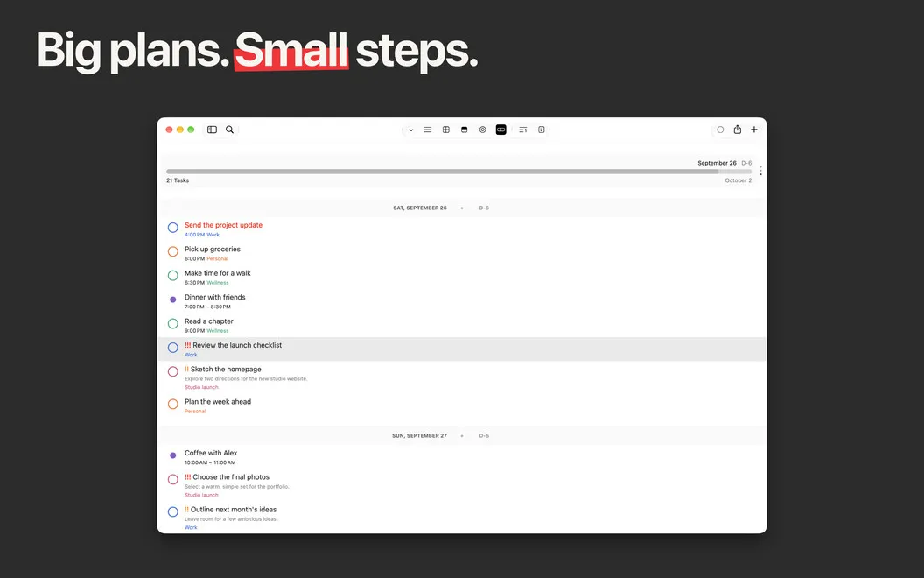
Task: Toggle the sidebar panel icon
Action: tap(212, 130)
